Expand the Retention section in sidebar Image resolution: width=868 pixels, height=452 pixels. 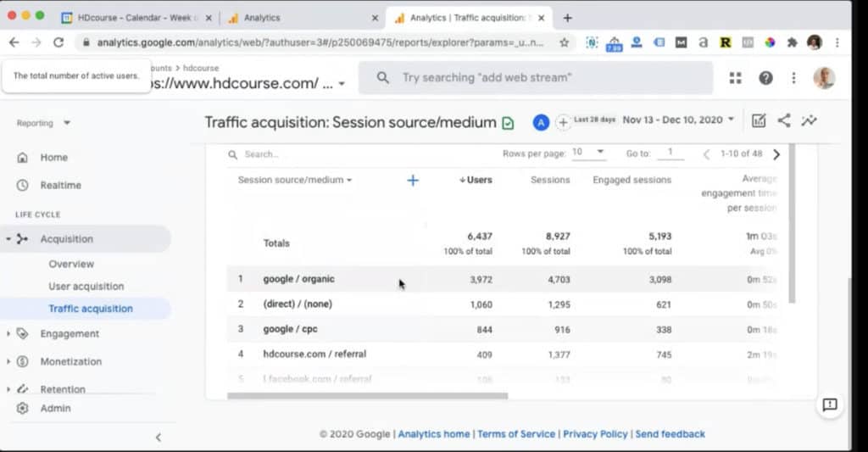8,389
